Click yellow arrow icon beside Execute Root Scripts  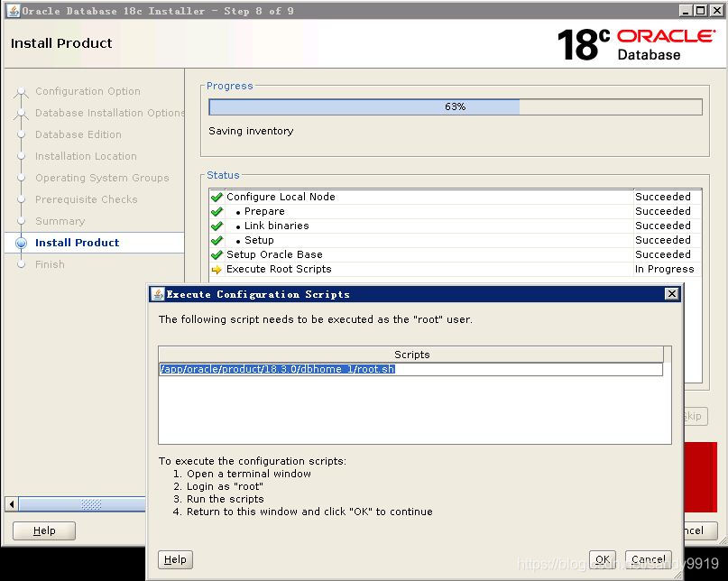tap(217, 270)
